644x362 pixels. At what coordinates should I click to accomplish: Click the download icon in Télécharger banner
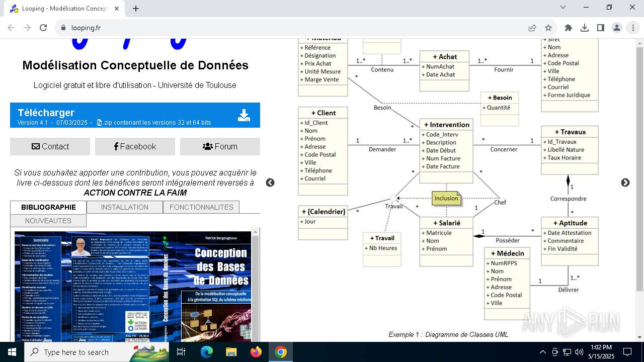point(244,116)
